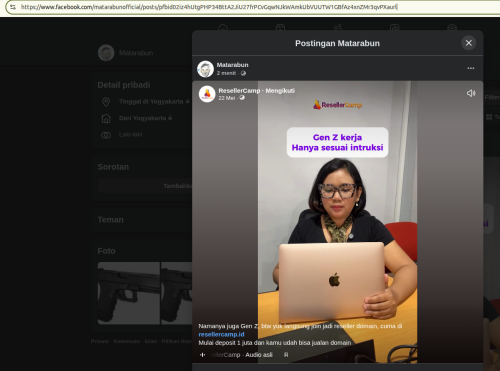Open the 'Audio asli' audio label

tap(259, 355)
